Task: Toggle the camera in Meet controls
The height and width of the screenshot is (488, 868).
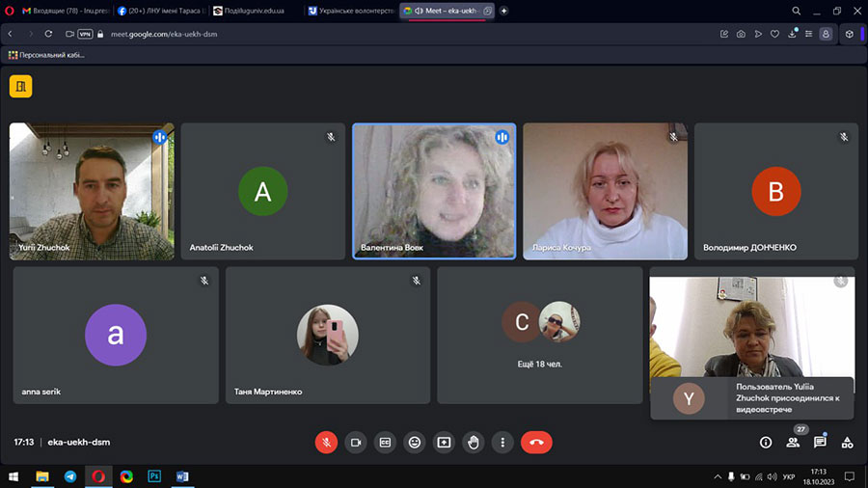Action: click(355, 442)
